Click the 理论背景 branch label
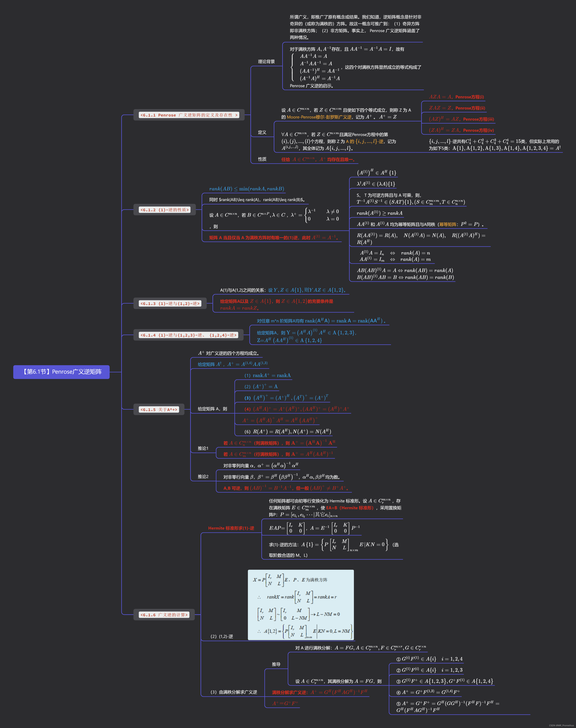This screenshot has height=728, width=576. pos(266,62)
